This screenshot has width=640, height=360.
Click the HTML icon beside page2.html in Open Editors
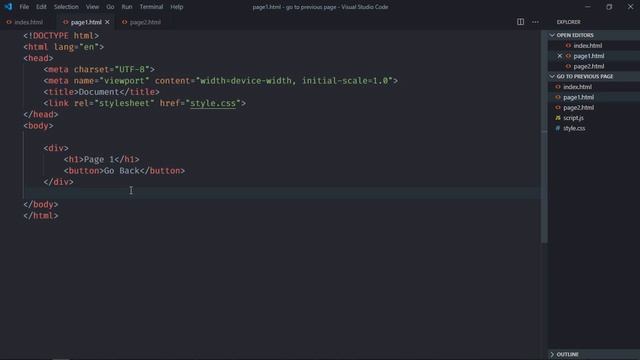coord(568,66)
